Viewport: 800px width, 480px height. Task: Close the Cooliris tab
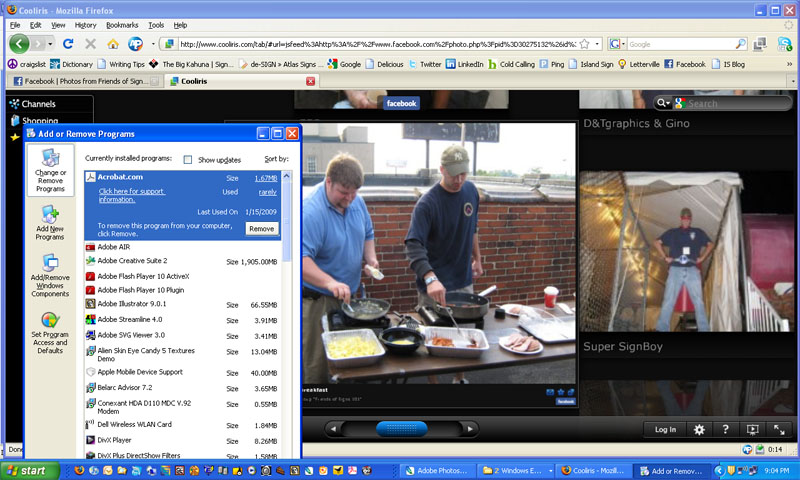[310, 81]
